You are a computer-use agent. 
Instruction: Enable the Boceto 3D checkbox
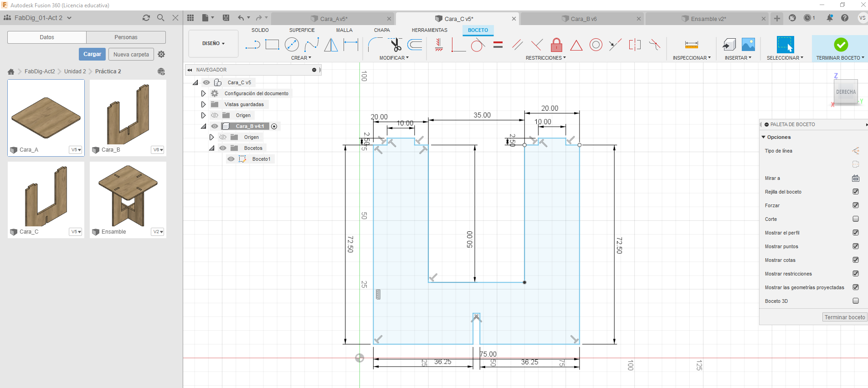click(x=856, y=301)
